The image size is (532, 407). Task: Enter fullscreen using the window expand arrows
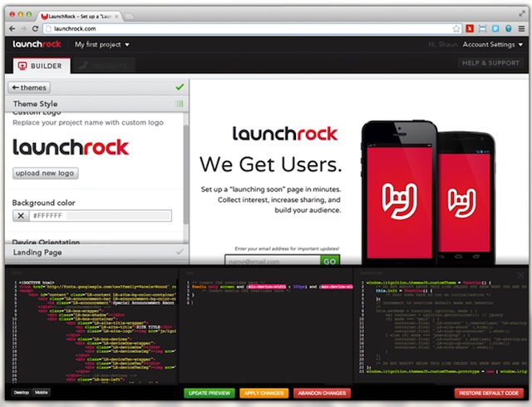point(522,13)
